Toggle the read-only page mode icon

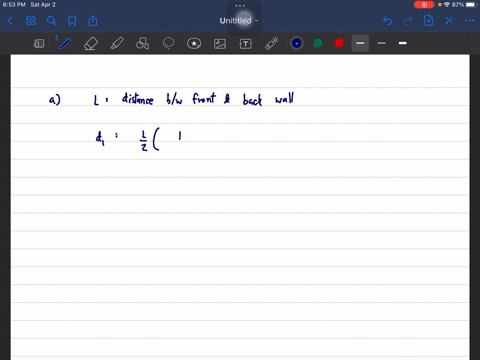point(39,44)
